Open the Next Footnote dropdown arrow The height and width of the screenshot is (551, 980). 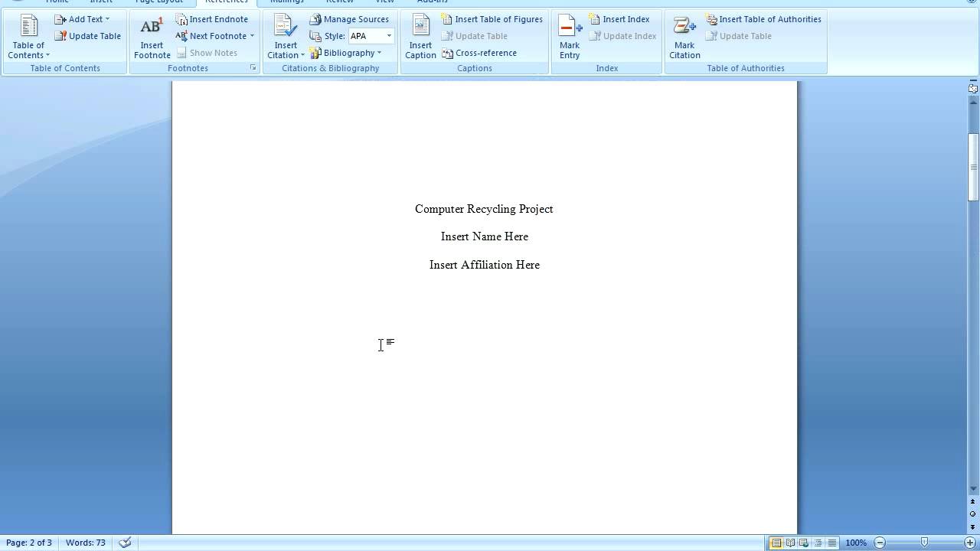pyautogui.click(x=252, y=36)
